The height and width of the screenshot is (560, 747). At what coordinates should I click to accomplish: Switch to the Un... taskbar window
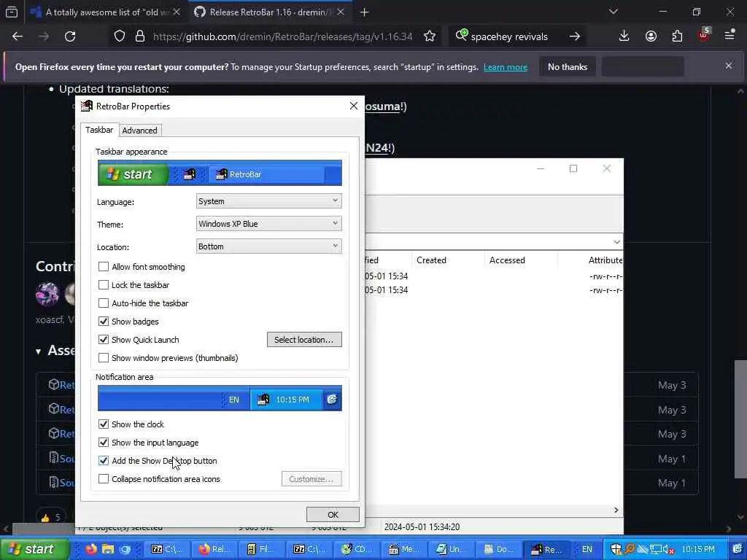452,549
